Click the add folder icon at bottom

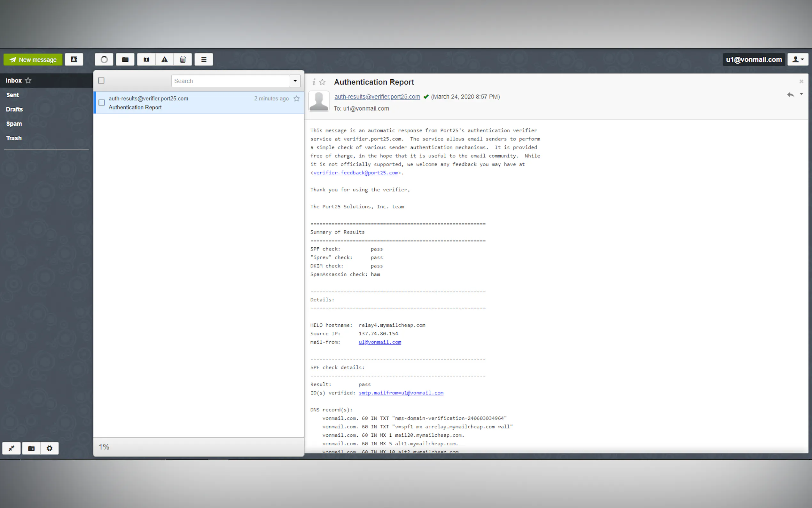point(31,448)
